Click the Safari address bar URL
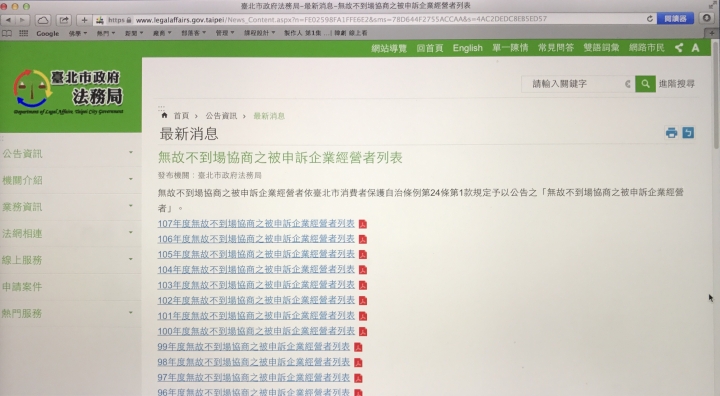 pos(341,19)
